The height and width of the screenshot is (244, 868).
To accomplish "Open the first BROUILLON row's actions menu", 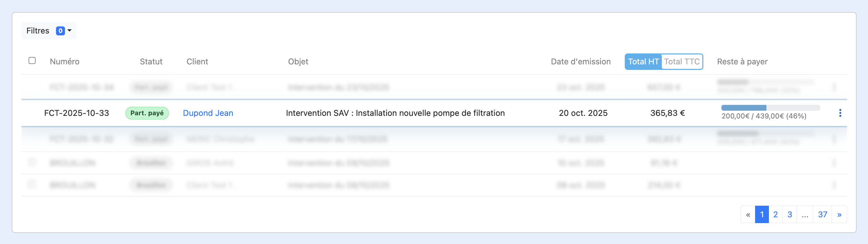I will point(841,163).
